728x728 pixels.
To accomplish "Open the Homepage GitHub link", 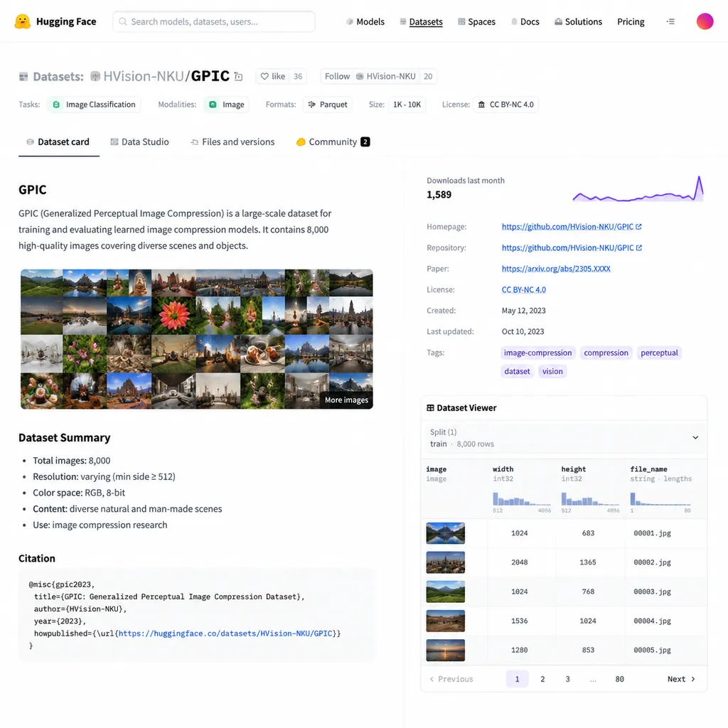I will pyautogui.click(x=572, y=227).
